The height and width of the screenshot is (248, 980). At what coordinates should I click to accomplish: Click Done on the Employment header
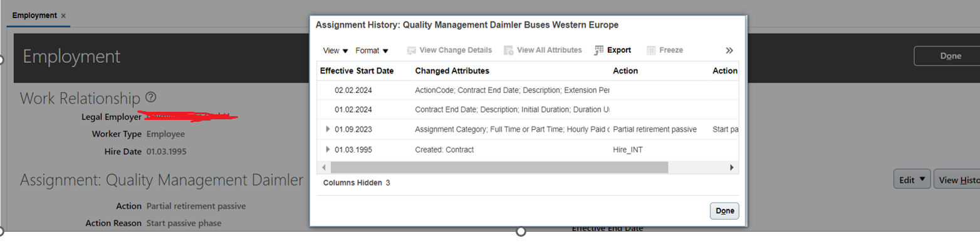click(x=947, y=56)
